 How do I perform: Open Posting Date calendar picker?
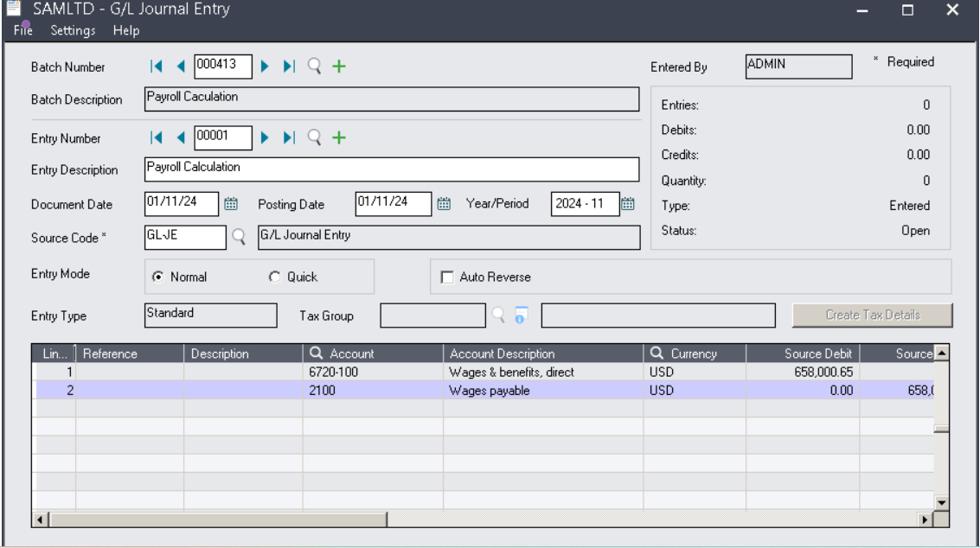[x=444, y=204]
